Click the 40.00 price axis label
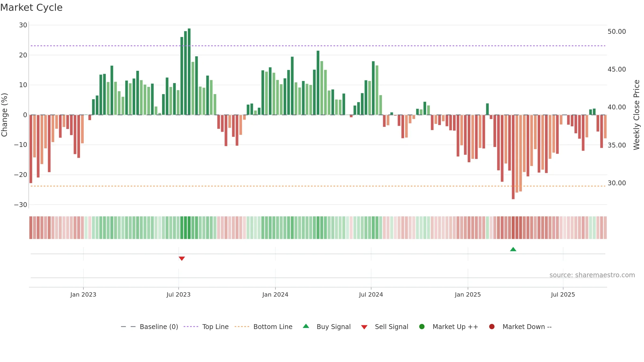This screenshot has width=644, height=362. click(x=617, y=107)
